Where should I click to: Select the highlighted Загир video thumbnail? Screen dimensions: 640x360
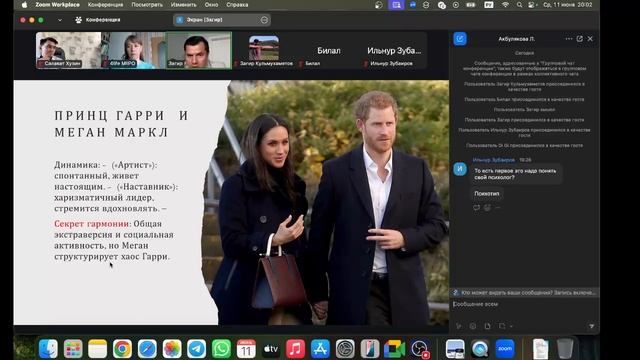pyautogui.click(x=199, y=50)
